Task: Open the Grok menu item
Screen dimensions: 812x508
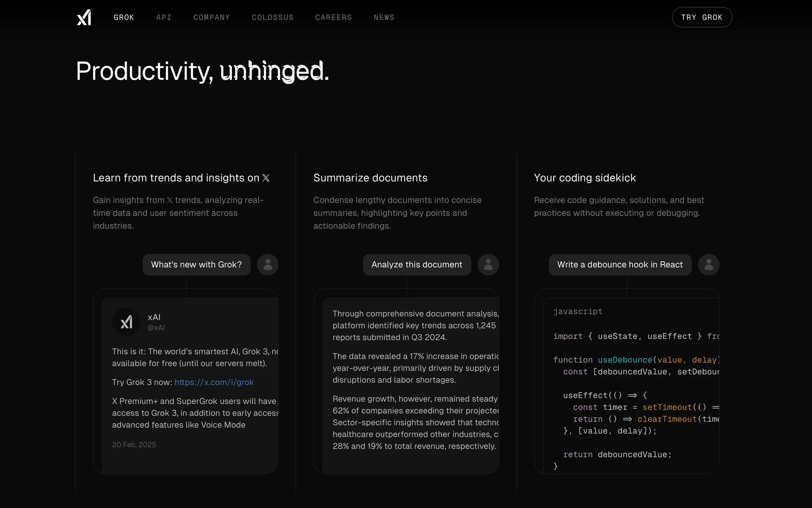Action: tap(124, 17)
